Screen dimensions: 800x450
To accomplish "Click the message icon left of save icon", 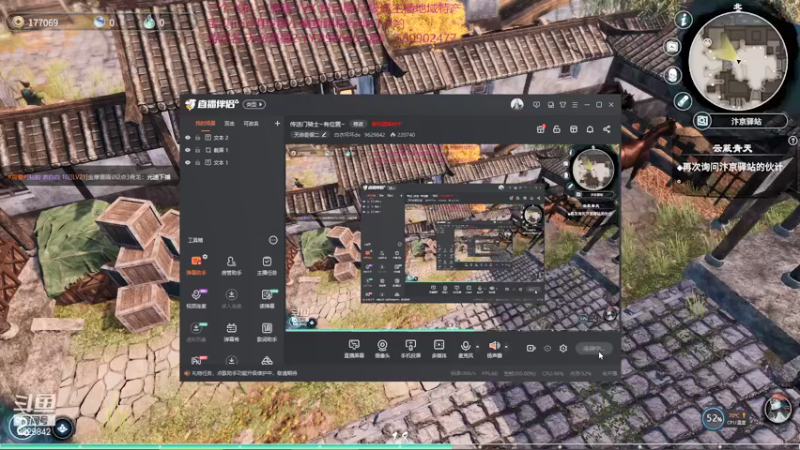I will pyautogui.click(x=536, y=105).
